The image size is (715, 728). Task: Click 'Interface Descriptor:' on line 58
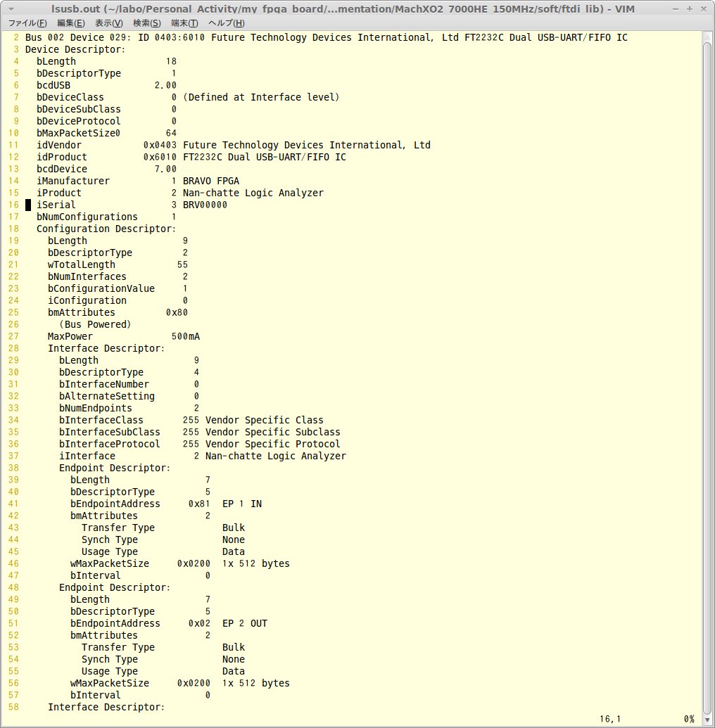point(106,707)
